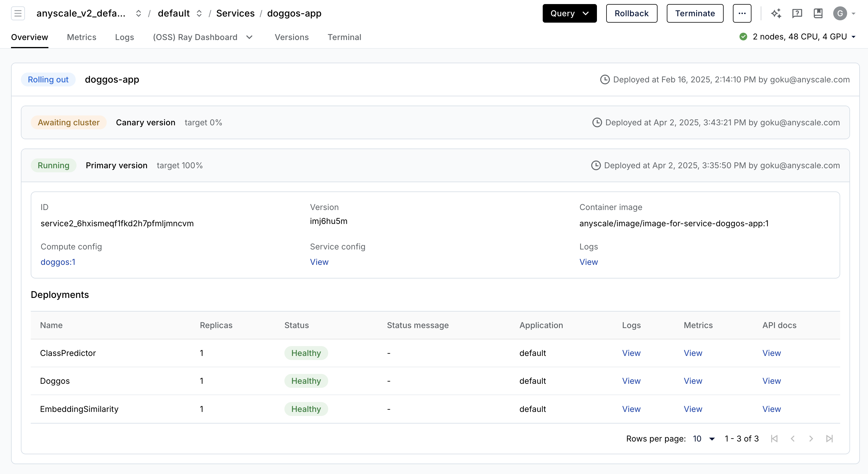Click the Rollback button
Image resolution: width=868 pixels, height=474 pixels.
pos(631,13)
